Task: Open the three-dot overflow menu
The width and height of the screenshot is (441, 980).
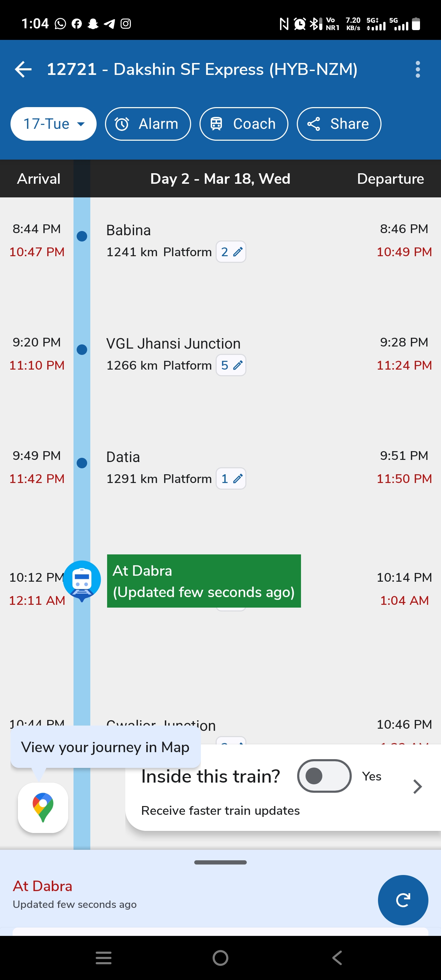Action: tap(418, 69)
